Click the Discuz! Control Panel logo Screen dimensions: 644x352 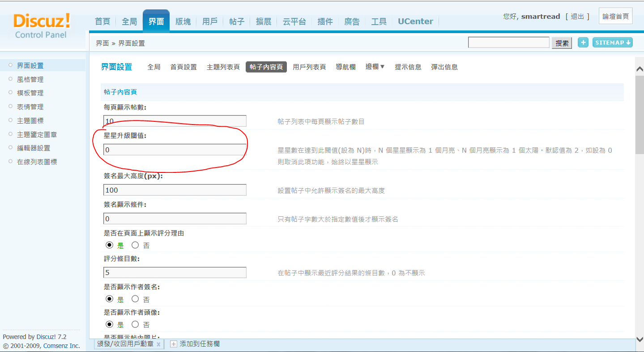pyautogui.click(x=42, y=26)
